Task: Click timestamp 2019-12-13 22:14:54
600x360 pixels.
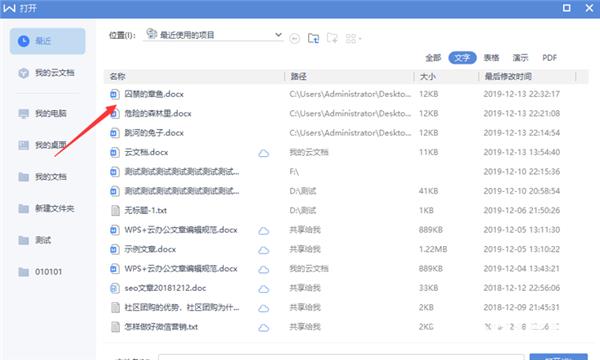Action: (x=522, y=133)
